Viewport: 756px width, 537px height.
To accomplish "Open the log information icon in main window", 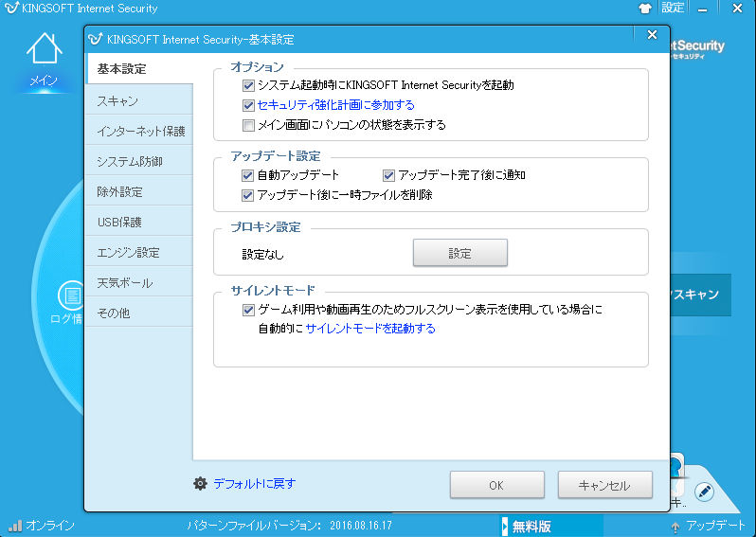I will coord(70,295).
